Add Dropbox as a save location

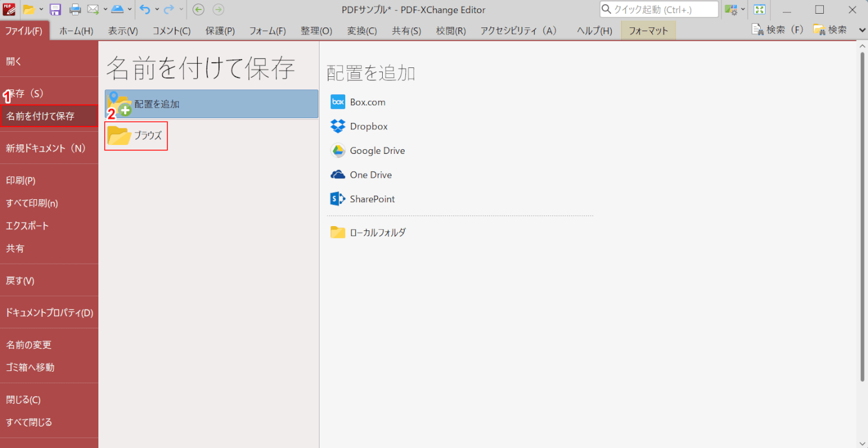click(x=359, y=126)
